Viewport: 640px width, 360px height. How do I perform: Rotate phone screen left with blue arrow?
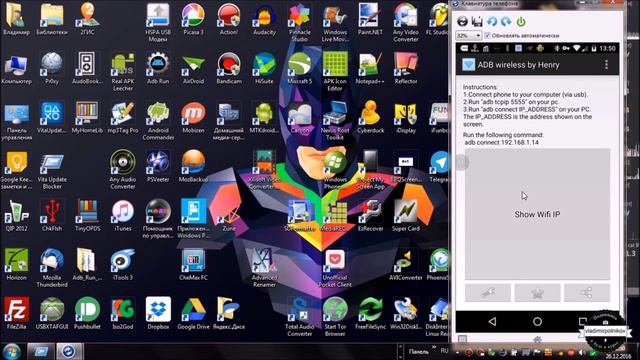pyautogui.click(x=492, y=21)
